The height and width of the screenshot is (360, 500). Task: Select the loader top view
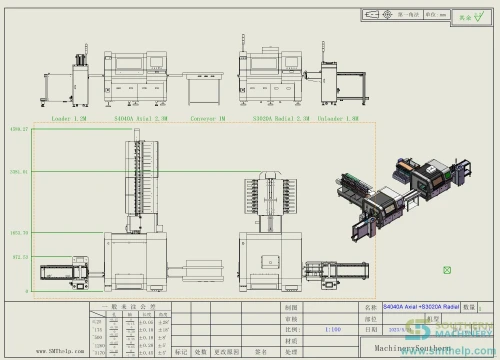coord(65,273)
